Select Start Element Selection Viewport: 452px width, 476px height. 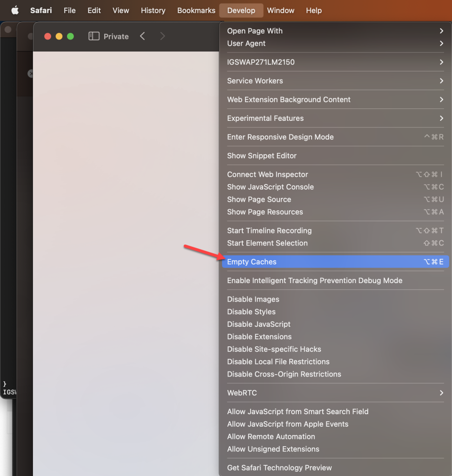(x=335, y=243)
